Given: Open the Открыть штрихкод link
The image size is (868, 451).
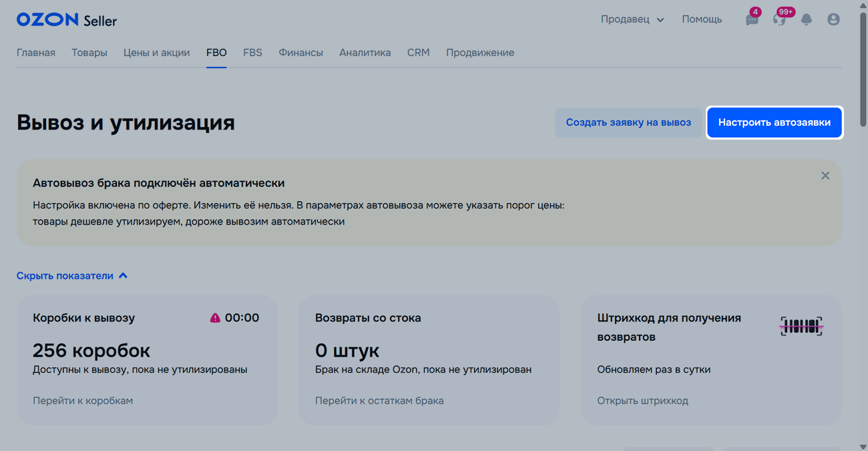Looking at the screenshot, I should click(x=642, y=401).
